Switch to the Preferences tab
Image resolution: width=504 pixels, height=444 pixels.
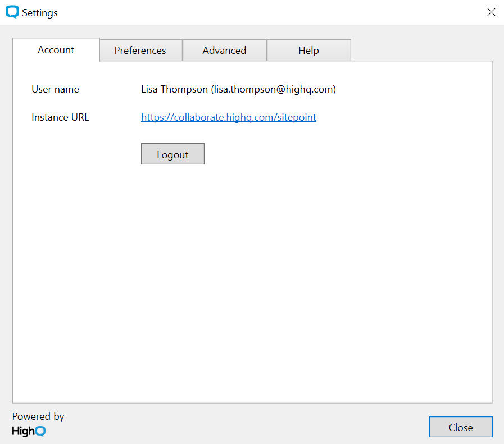[x=140, y=51]
